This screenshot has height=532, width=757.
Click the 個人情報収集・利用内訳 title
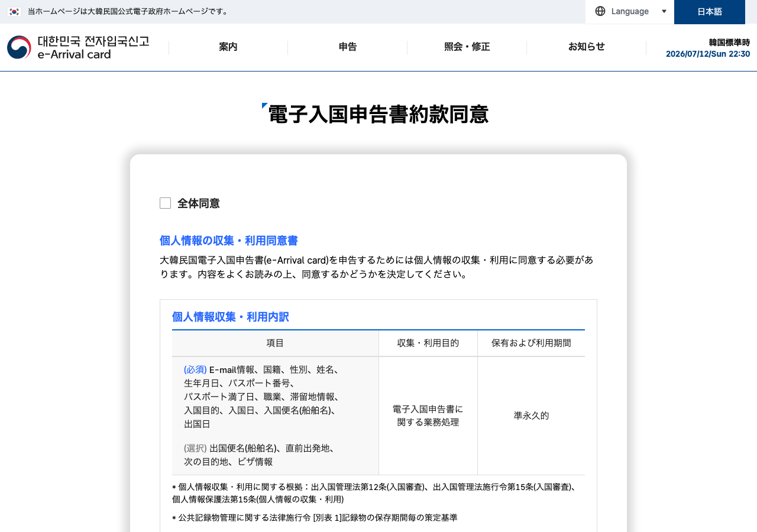231,317
